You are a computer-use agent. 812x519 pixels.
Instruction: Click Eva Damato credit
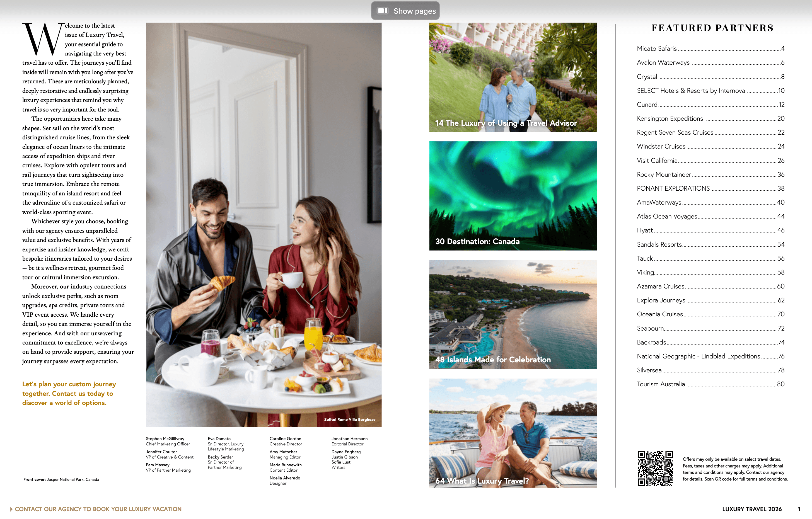pyautogui.click(x=226, y=444)
